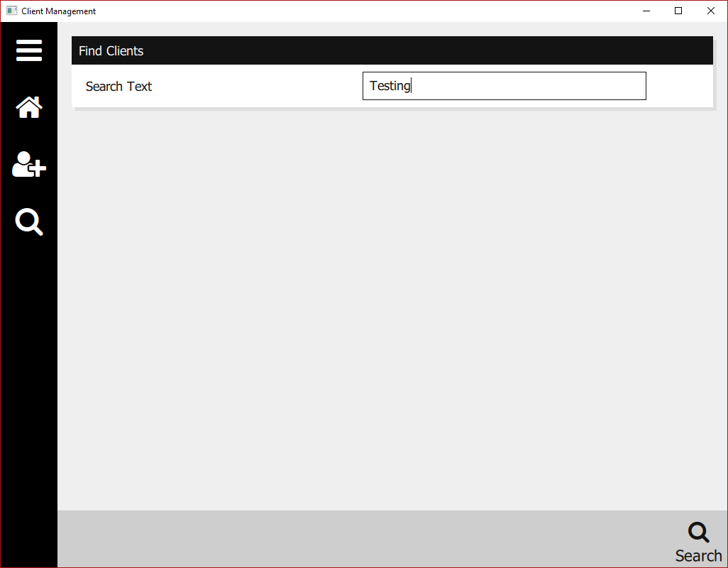
Task: Click the Find Clients panel header
Action: (x=392, y=50)
